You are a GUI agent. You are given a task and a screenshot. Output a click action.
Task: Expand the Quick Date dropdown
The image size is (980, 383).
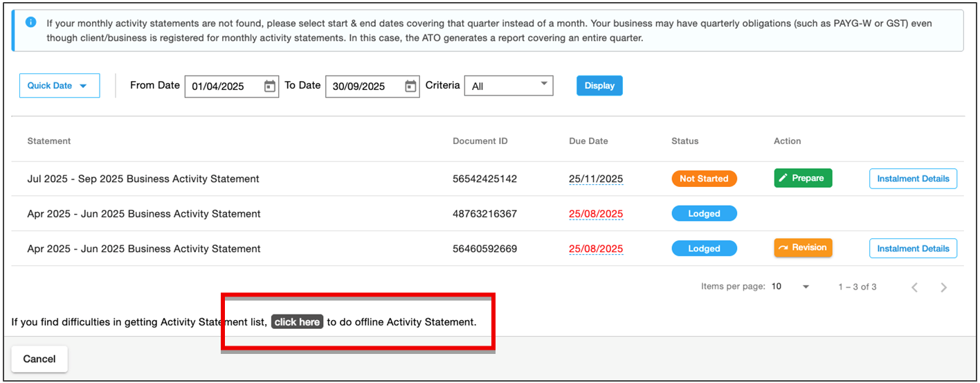click(x=60, y=86)
